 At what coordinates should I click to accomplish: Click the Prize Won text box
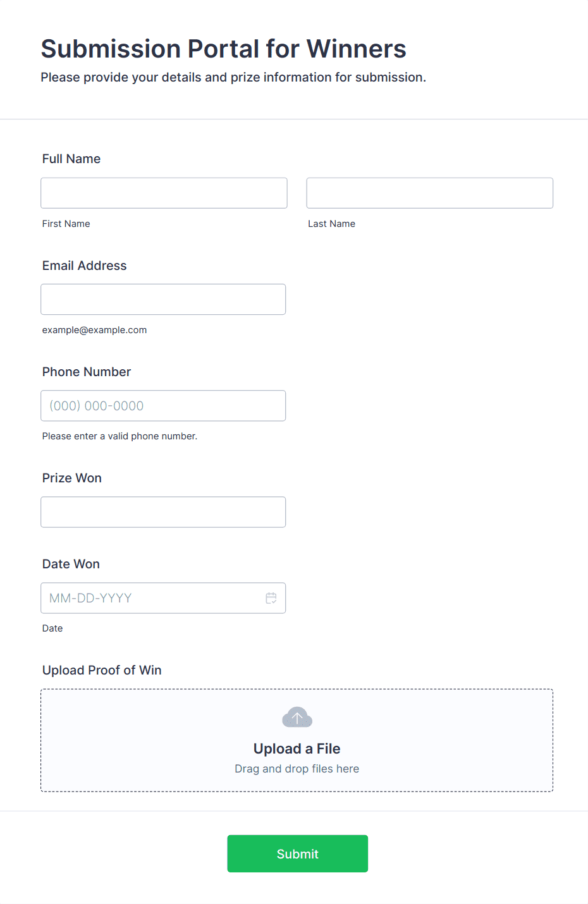(163, 511)
